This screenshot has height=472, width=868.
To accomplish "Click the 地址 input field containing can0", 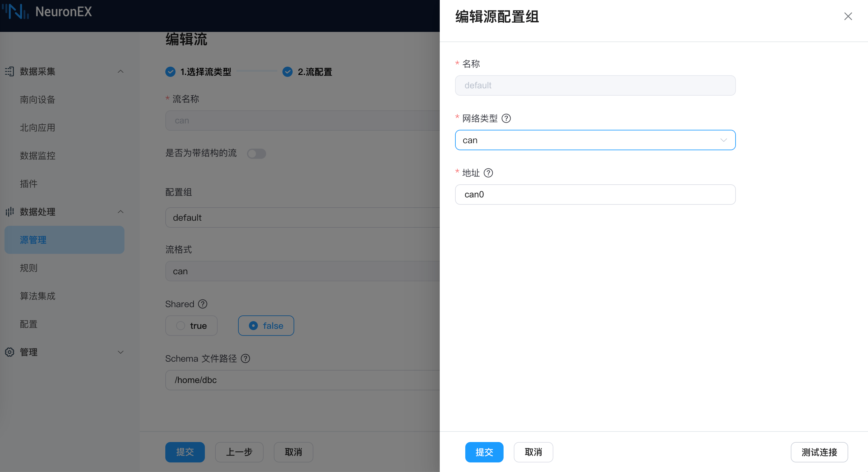I will pyautogui.click(x=595, y=195).
